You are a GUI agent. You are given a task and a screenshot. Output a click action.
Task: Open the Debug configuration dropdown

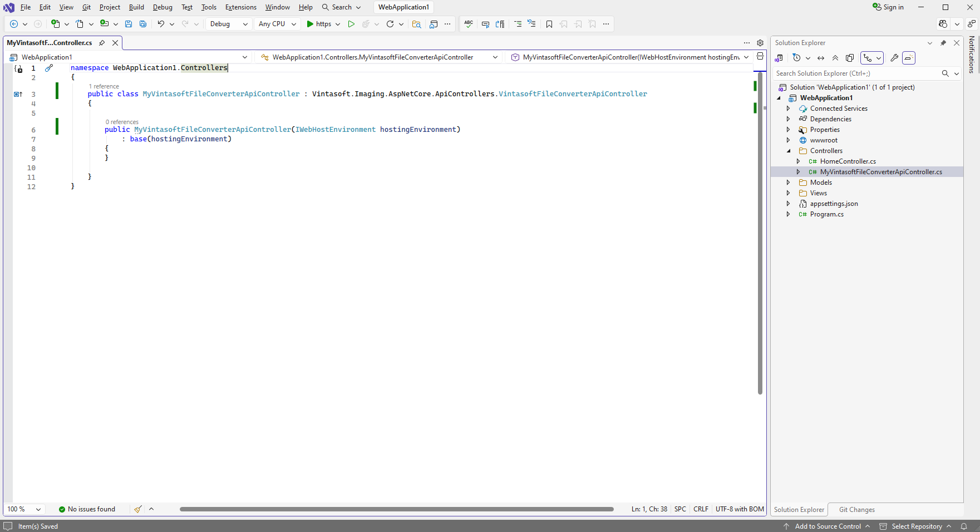(x=228, y=24)
